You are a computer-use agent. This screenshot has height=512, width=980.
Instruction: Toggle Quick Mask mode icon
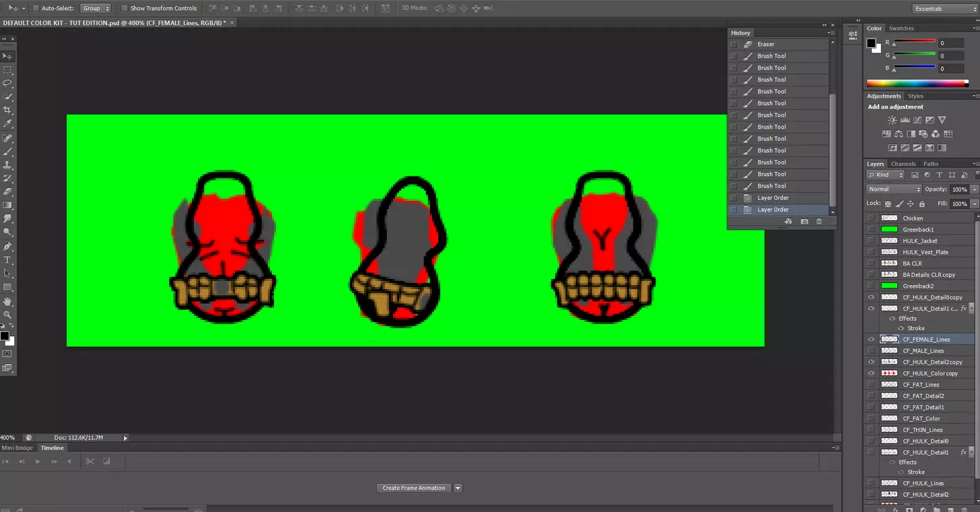pos(8,354)
